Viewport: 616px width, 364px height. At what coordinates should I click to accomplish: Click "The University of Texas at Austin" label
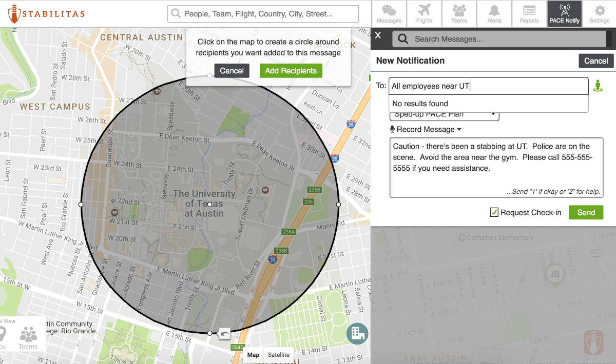(x=204, y=203)
